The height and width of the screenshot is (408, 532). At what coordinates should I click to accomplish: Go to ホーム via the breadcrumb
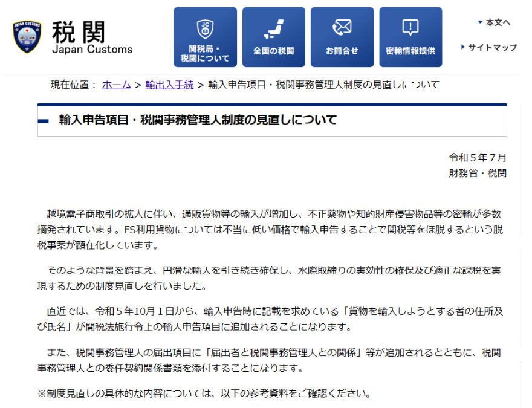117,85
